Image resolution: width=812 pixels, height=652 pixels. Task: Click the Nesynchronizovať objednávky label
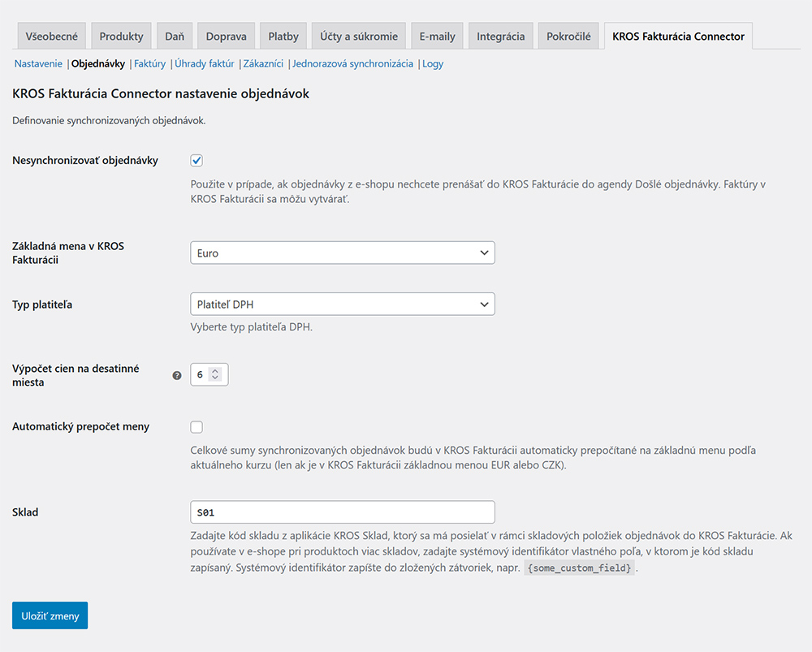tap(85, 161)
